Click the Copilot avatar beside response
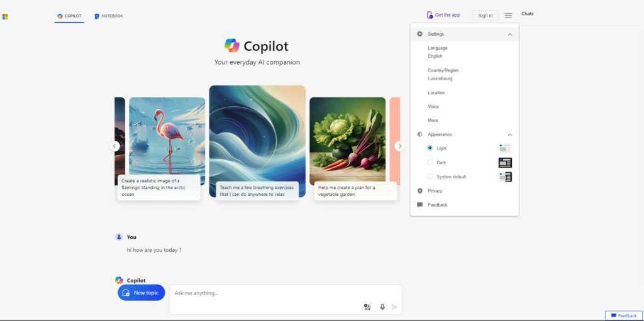The width and height of the screenshot is (644, 321). [119, 280]
